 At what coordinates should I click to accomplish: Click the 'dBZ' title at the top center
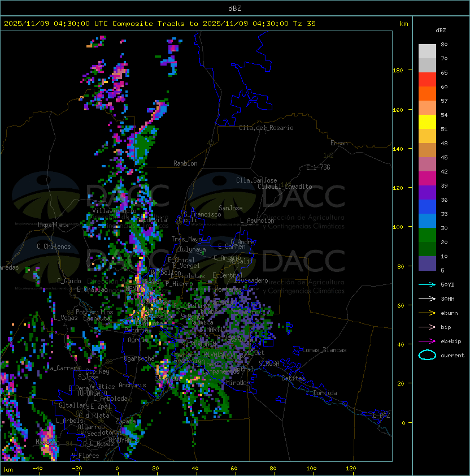[x=235, y=8]
